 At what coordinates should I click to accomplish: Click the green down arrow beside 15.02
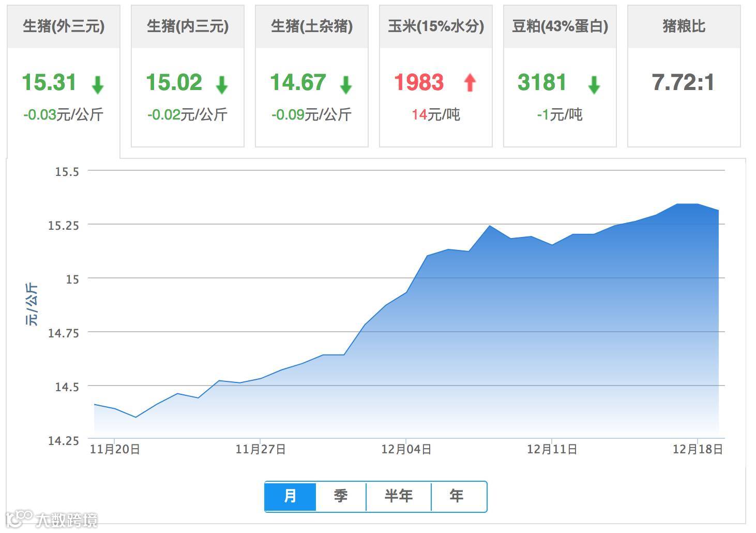(x=222, y=84)
